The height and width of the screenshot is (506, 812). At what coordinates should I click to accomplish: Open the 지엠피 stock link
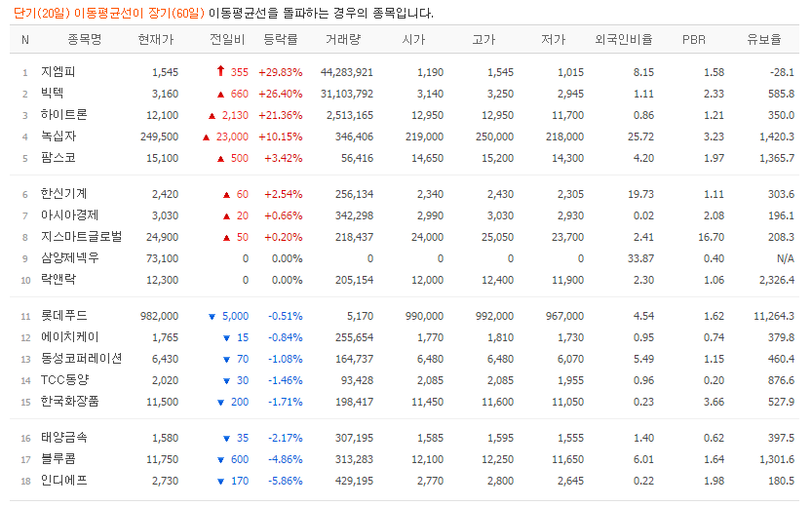[x=58, y=72]
